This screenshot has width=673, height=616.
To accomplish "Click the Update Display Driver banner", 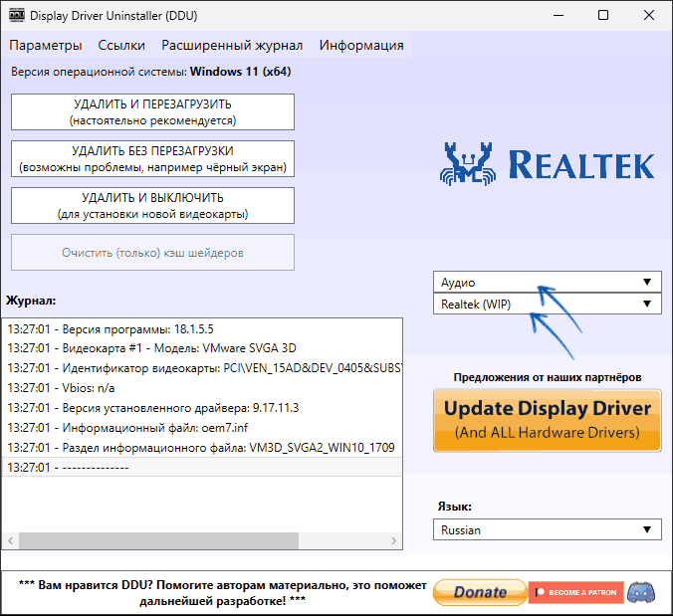I will tap(548, 420).
